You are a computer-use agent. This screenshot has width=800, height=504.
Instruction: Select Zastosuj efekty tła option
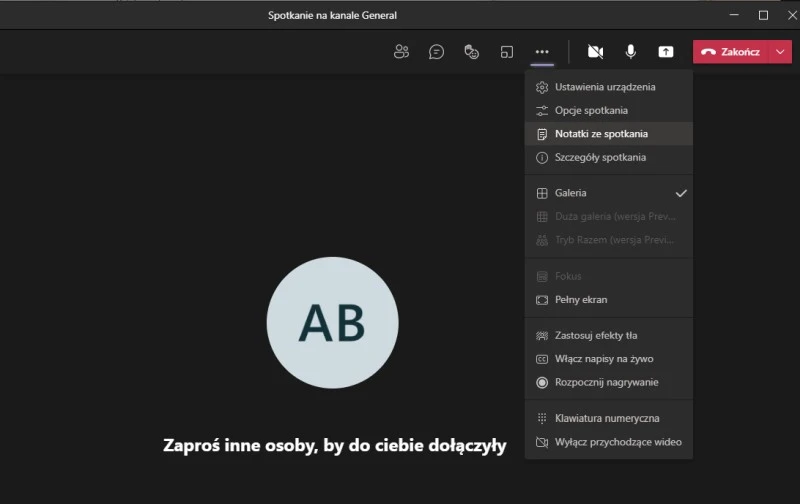point(595,336)
